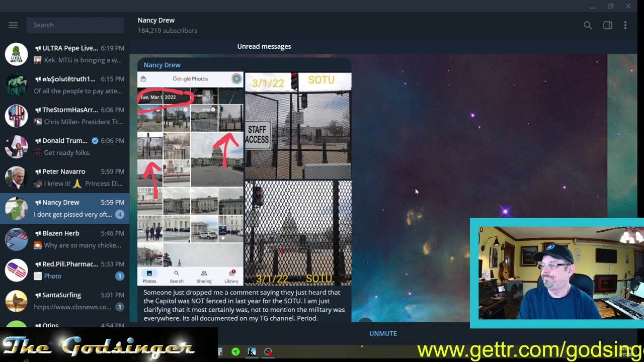Click the 'Why are so many chicke...' preview
644x362 pixels.
[x=83, y=245]
